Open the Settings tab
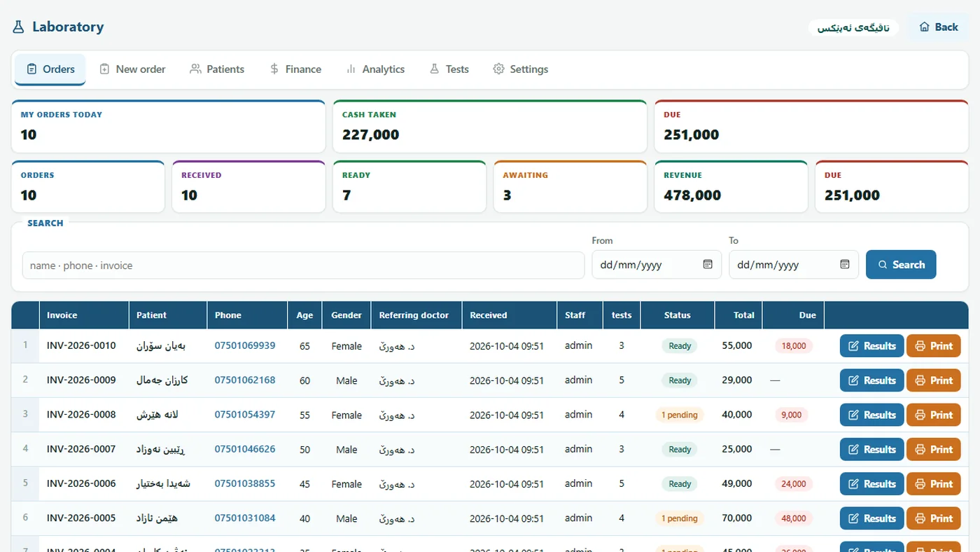 pyautogui.click(x=520, y=69)
